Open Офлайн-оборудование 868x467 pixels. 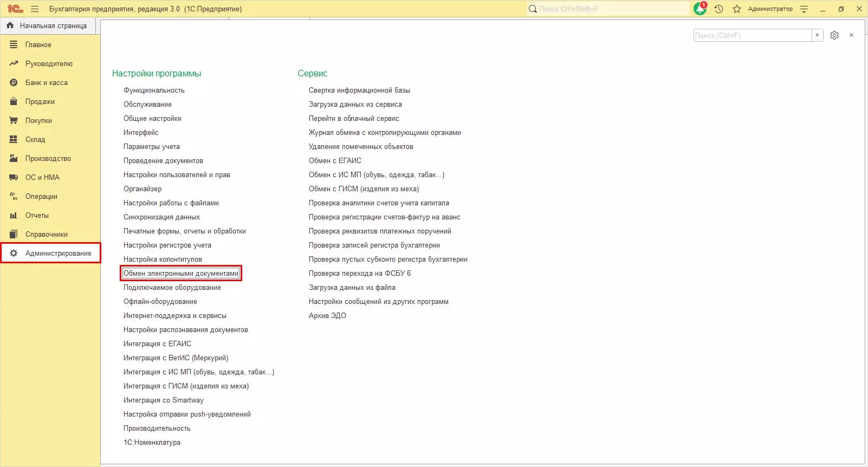(160, 301)
